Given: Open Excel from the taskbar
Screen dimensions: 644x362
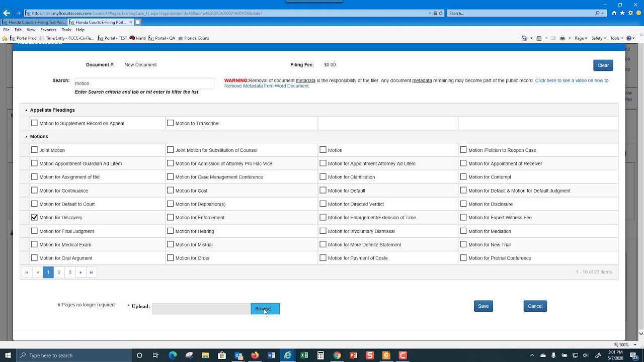Looking at the screenshot, I should point(304,355).
